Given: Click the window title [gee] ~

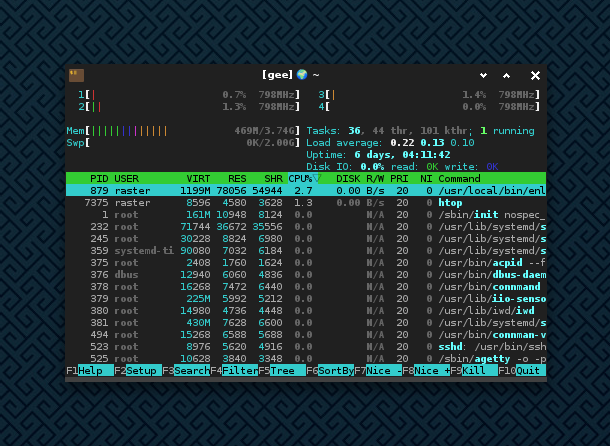Looking at the screenshot, I should coord(291,75).
